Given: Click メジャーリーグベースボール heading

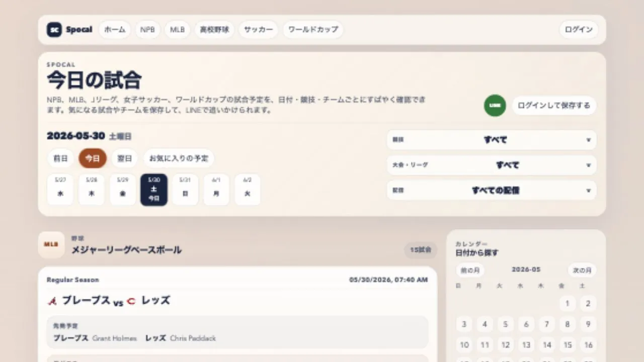Looking at the screenshot, I should coord(126,250).
